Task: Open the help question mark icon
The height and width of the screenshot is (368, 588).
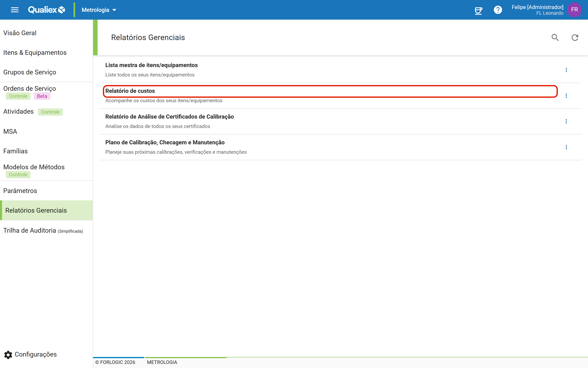Action: coord(498,10)
